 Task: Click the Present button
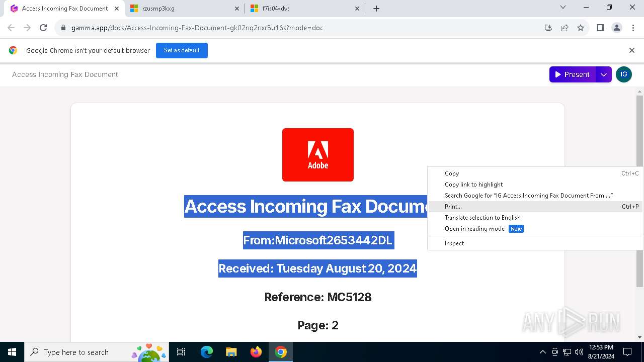click(573, 74)
